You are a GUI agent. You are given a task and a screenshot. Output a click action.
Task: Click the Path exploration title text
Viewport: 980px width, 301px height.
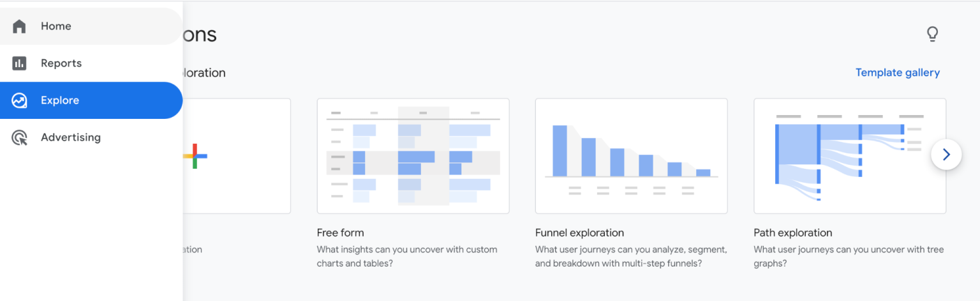point(792,233)
